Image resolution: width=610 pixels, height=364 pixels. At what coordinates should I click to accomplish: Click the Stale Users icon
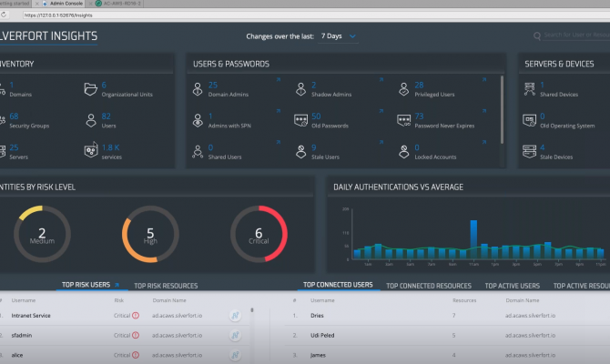click(x=300, y=152)
